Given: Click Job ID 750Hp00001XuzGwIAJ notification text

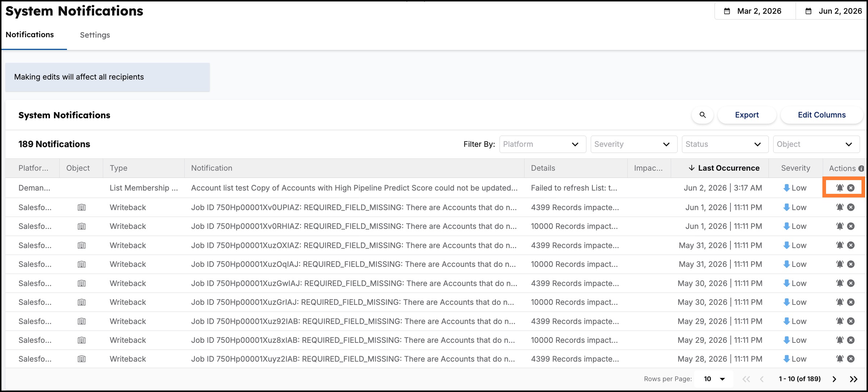Looking at the screenshot, I should click(354, 284).
